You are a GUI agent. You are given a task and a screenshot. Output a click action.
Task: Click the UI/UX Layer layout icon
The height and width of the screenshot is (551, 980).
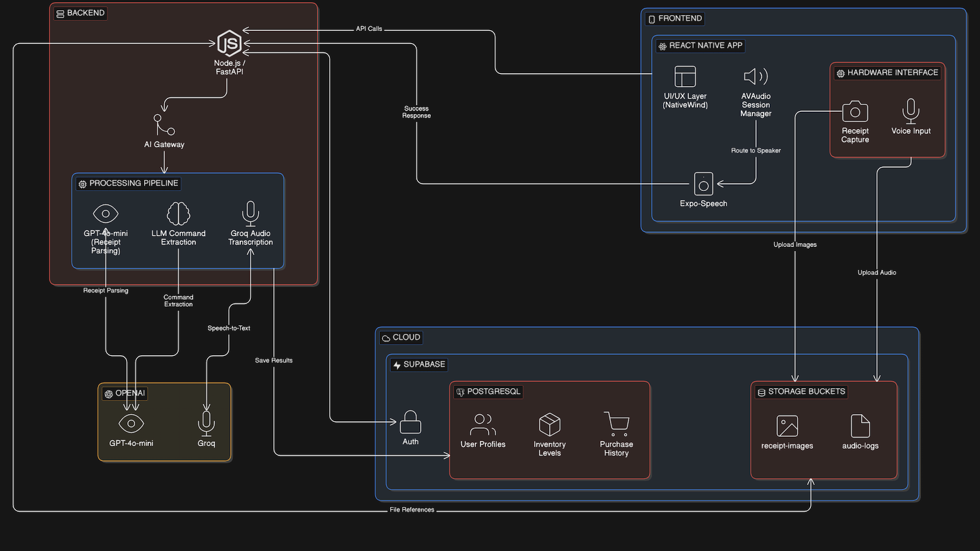(685, 76)
